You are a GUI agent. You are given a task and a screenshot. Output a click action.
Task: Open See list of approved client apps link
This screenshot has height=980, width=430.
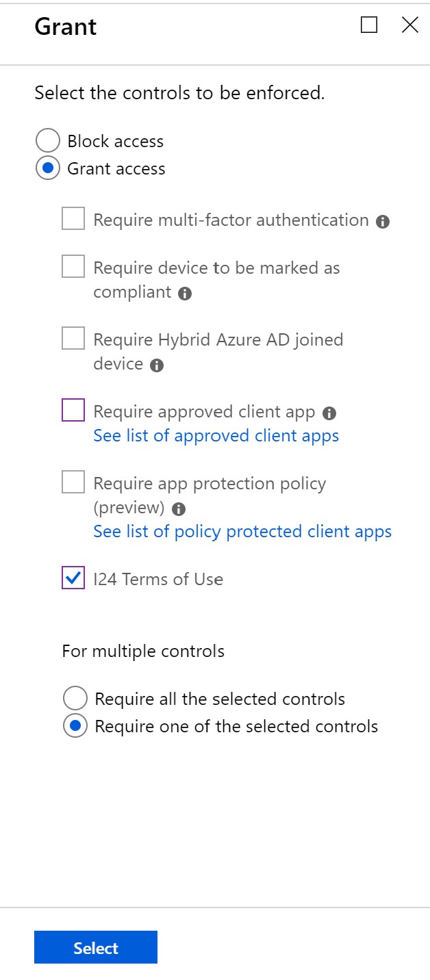tap(216, 436)
